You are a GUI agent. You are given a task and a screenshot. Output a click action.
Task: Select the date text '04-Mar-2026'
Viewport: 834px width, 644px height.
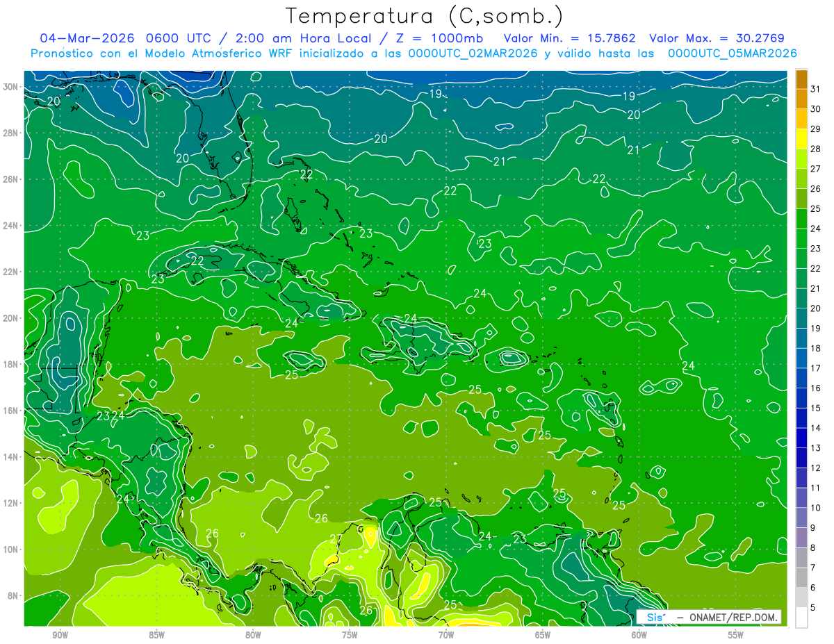coord(87,38)
